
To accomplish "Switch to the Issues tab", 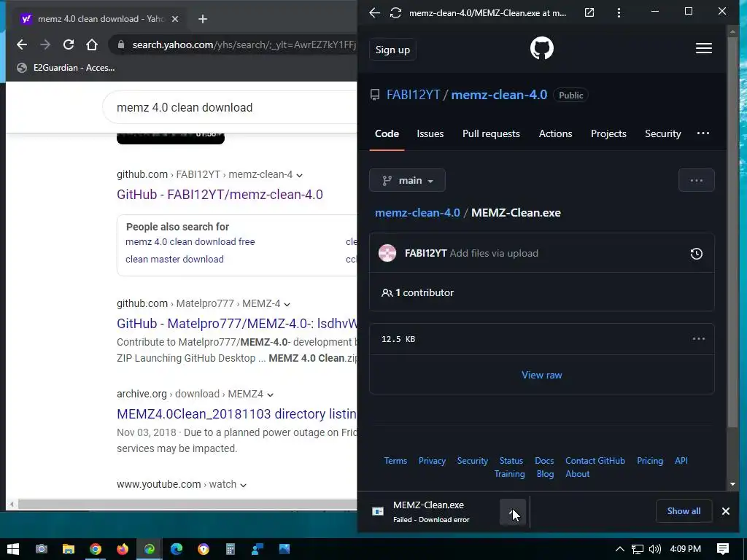I will [430, 134].
